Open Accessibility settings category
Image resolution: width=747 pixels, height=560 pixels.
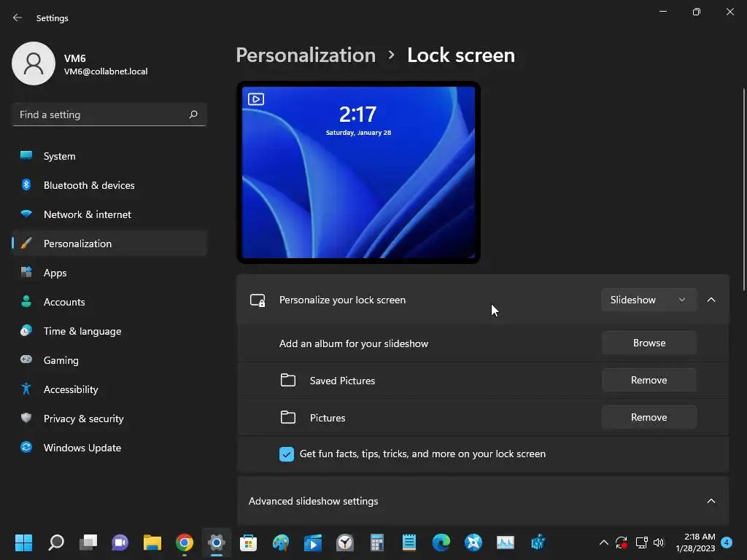109,389
